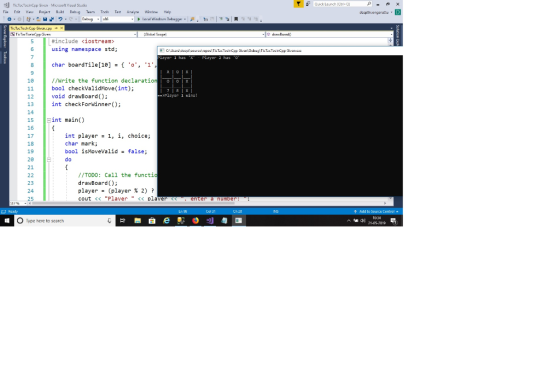Click the Find in Files toolbar icon
Screen dimensions: 560x373
(192, 19)
